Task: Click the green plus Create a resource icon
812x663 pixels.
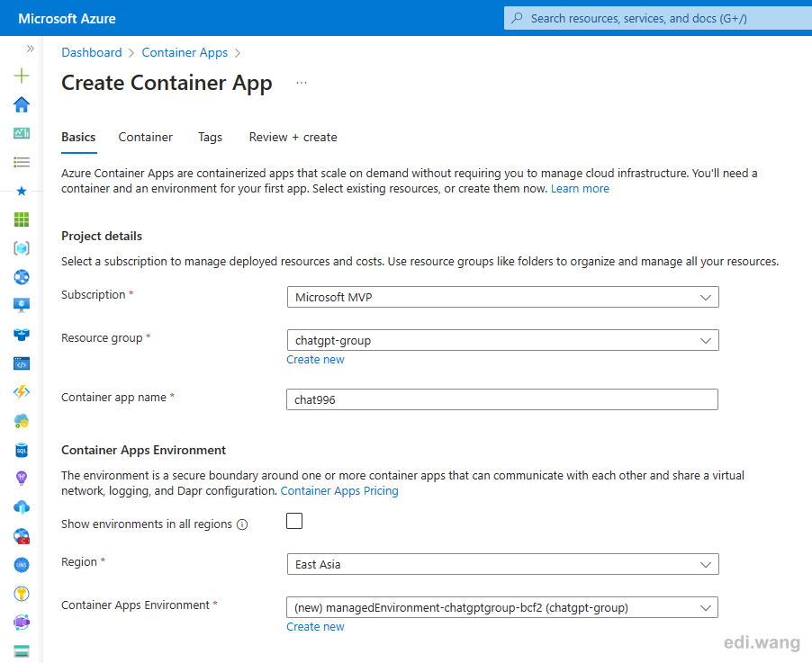Action: [x=22, y=76]
